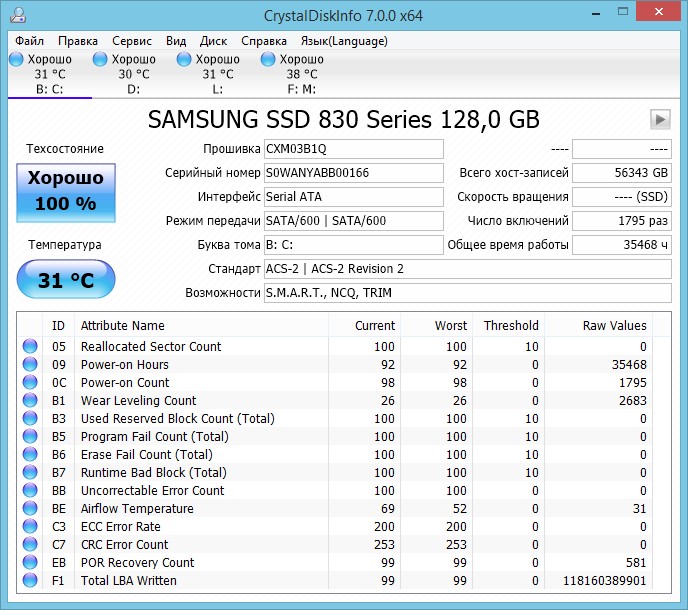Click the firmware field CXM03B1Q
This screenshot has width=688, height=610.
tap(354, 149)
